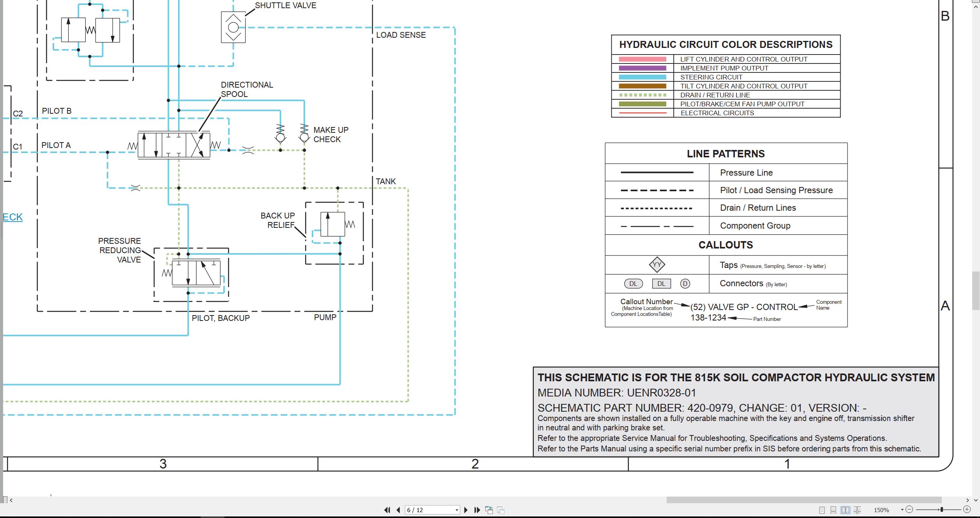Go to the first page
Image resolution: width=980 pixels, height=518 pixels.
387,510
